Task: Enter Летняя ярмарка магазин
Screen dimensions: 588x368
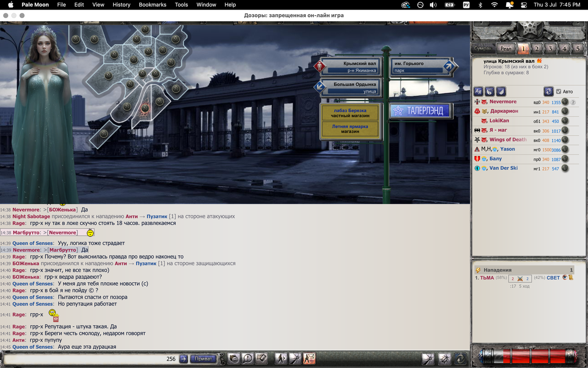Action: [350, 129]
